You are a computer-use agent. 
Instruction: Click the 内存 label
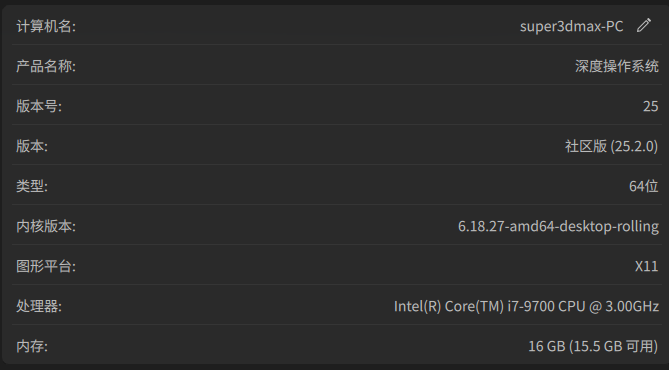[32, 346]
